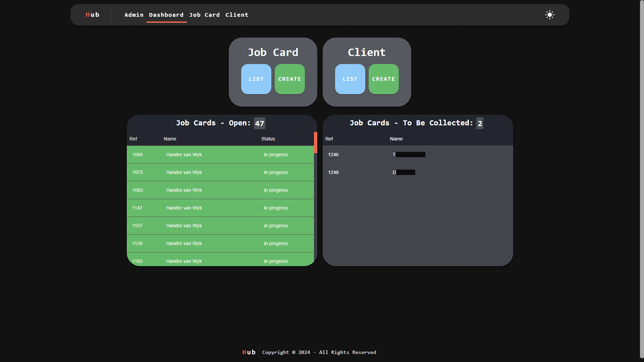Image resolution: width=644 pixels, height=362 pixels.
Task: Open job card 1066 for Handre van Wyk
Action: pos(220,155)
